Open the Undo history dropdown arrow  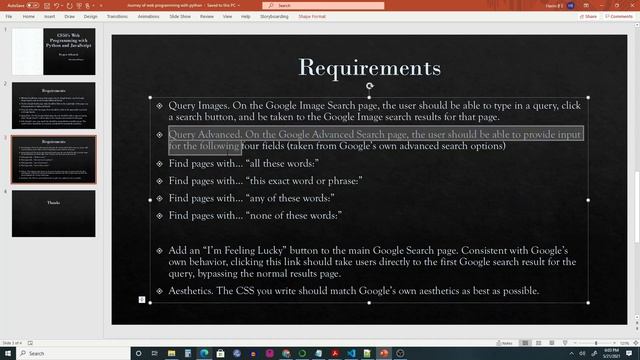pyautogui.click(x=62, y=6)
